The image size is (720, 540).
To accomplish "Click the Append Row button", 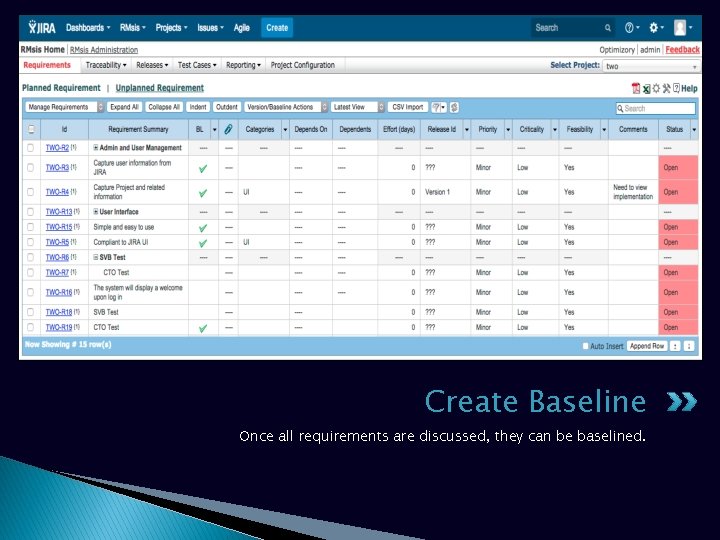I will point(647,346).
